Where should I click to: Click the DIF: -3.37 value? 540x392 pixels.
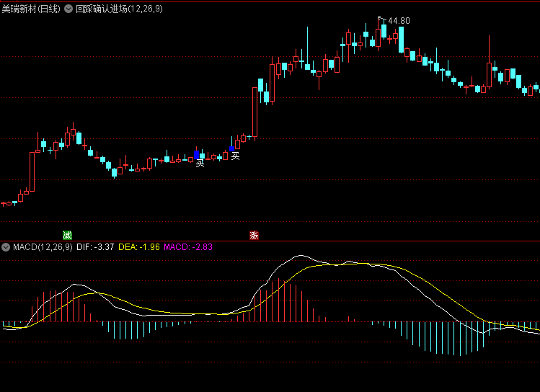point(95,247)
